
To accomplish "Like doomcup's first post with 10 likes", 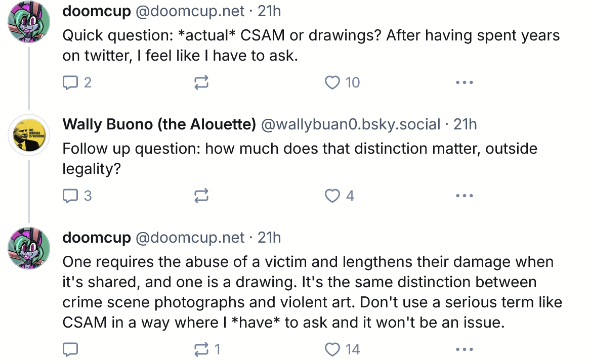I will [x=332, y=82].
